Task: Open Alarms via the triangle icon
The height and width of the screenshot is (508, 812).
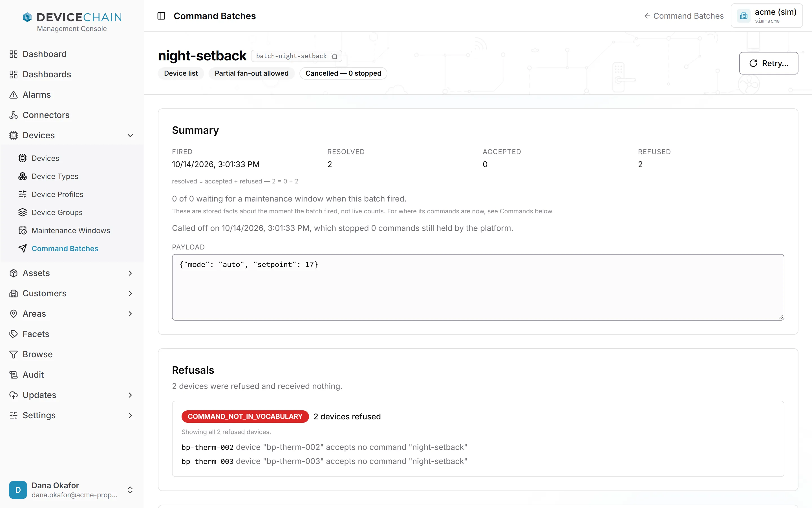Action: 14,95
